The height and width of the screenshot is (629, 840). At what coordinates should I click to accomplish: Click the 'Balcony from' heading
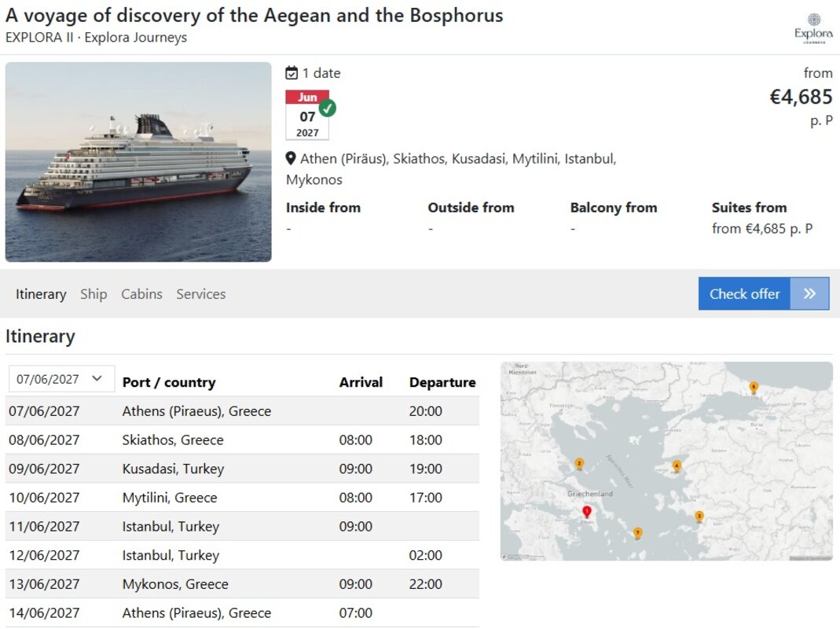(614, 208)
